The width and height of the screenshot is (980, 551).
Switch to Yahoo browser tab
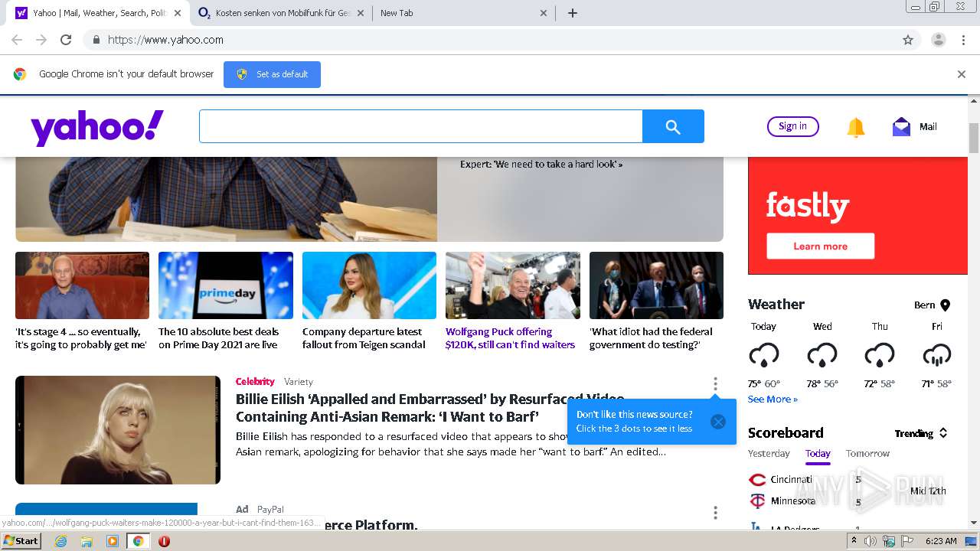98,13
